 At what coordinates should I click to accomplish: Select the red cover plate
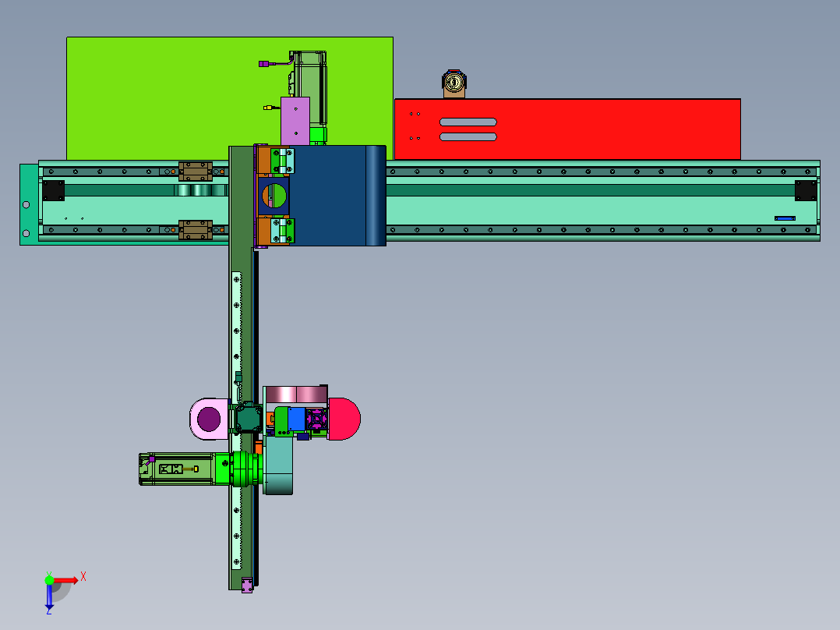(567, 129)
